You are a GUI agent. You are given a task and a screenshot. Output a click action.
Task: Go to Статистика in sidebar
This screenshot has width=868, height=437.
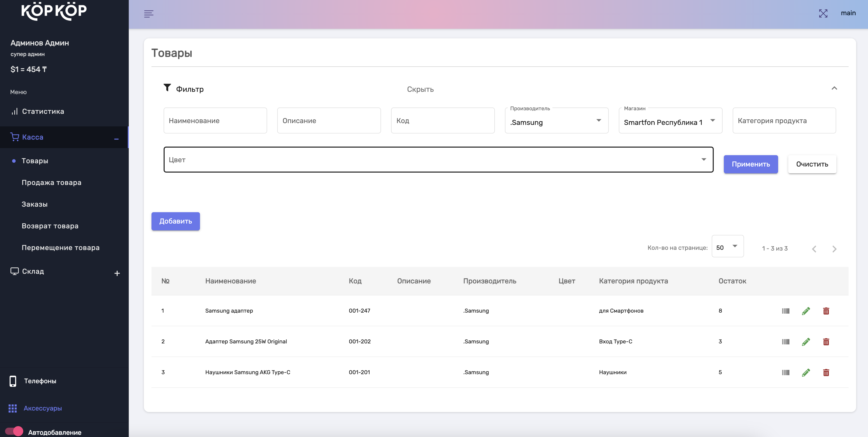click(x=43, y=112)
